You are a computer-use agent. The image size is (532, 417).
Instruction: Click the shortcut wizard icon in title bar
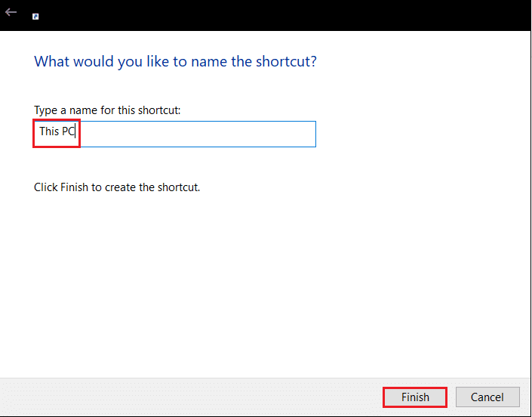[x=35, y=17]
